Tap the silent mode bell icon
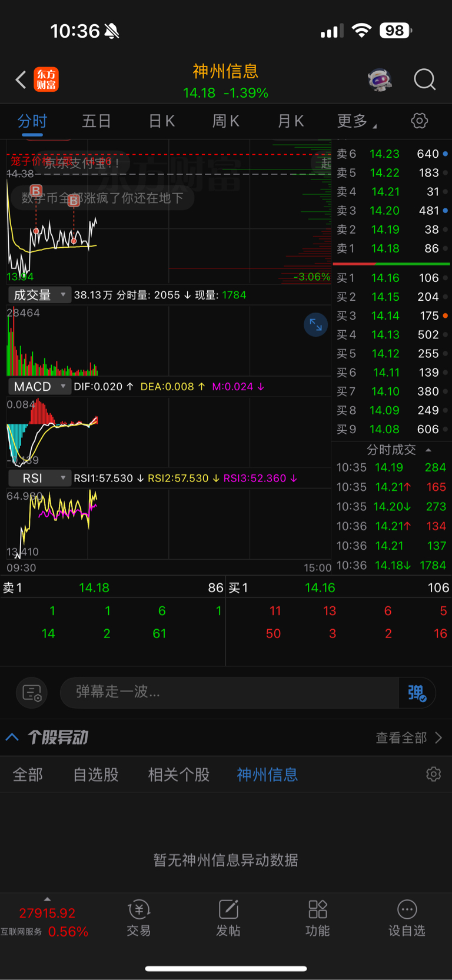 [112, 31]
